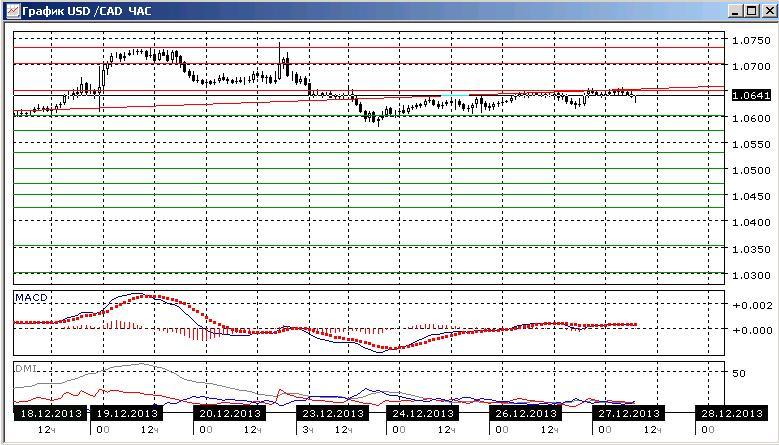The image size is (779, 445).
Task: Click the MACD indicator label
Action: [x=31, y=298]
